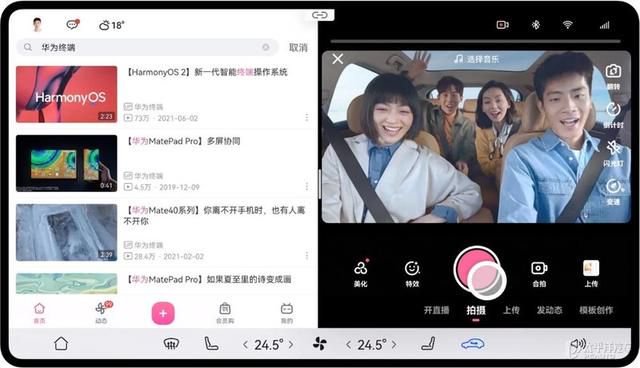Go to the 会员购 shop tab
The width and height of the screenshot is (640, 368).
[x=225, y=313]
